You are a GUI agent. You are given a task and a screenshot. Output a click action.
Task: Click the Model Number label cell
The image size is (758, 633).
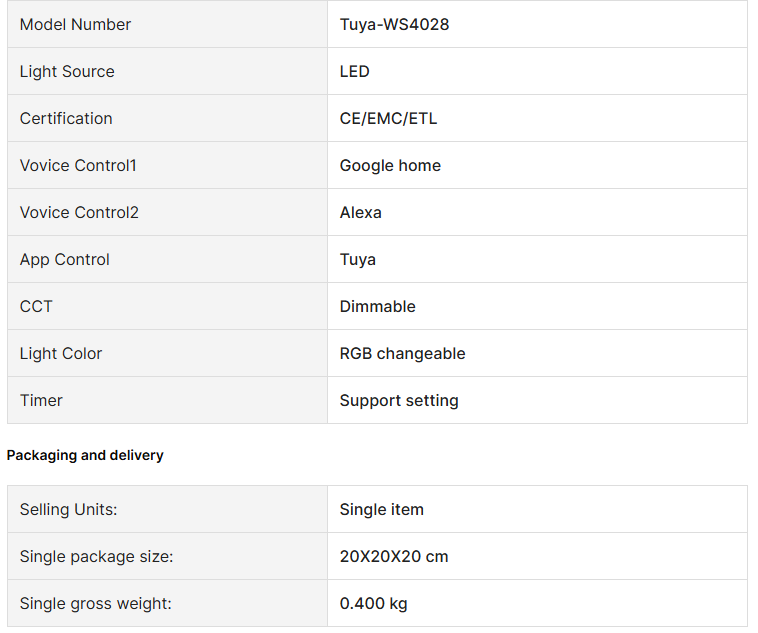click(x=75, y=24)
